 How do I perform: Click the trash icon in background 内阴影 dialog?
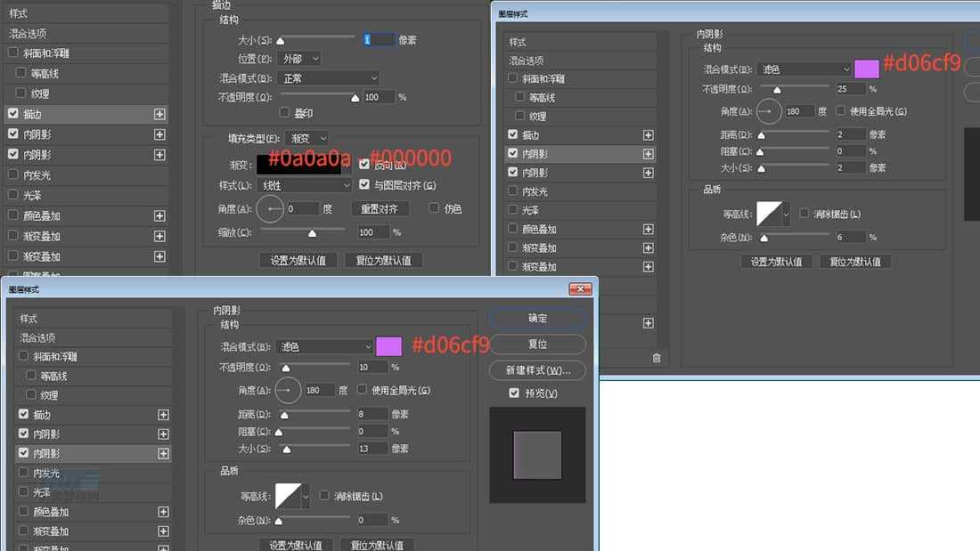click(x=657, y=358)
